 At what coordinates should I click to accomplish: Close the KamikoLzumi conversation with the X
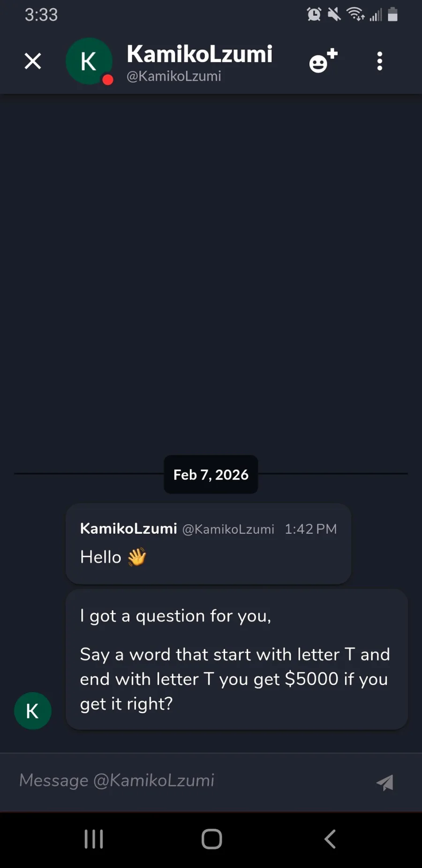33,61
